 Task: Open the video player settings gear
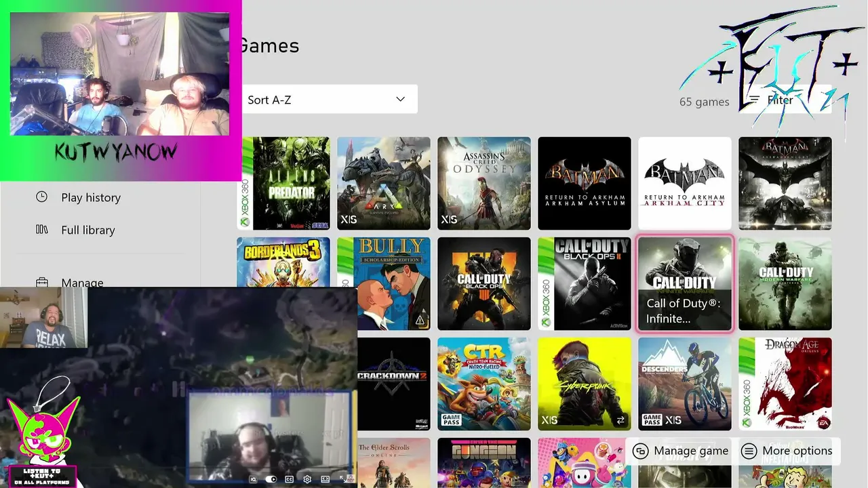(307, 479)
